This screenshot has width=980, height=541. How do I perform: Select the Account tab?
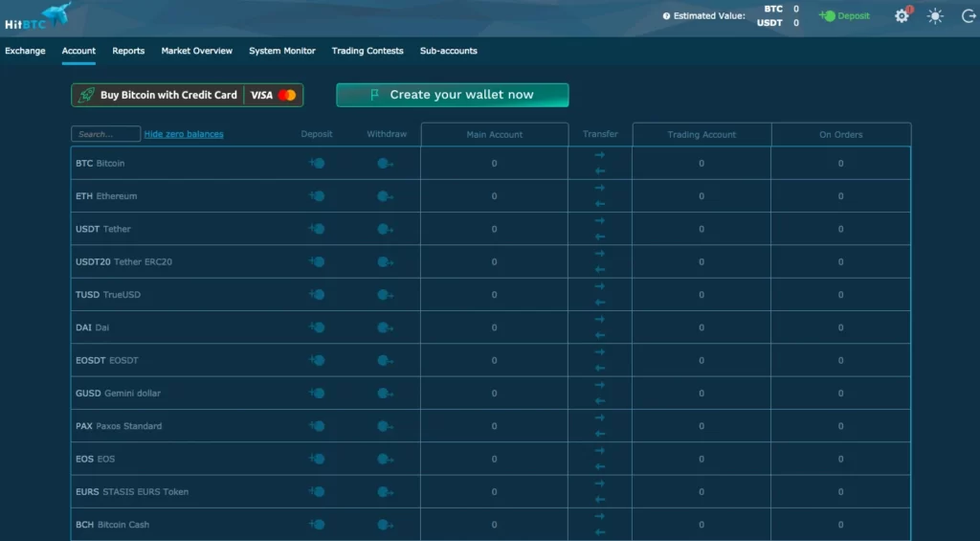pyautogui.click(x=78, y=51)
